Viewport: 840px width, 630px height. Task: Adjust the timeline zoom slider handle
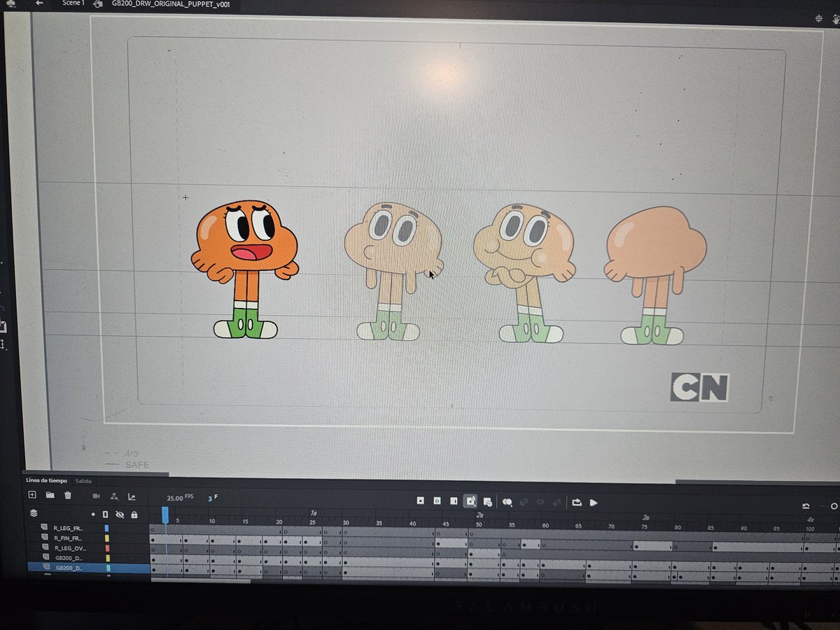[834, 506]
